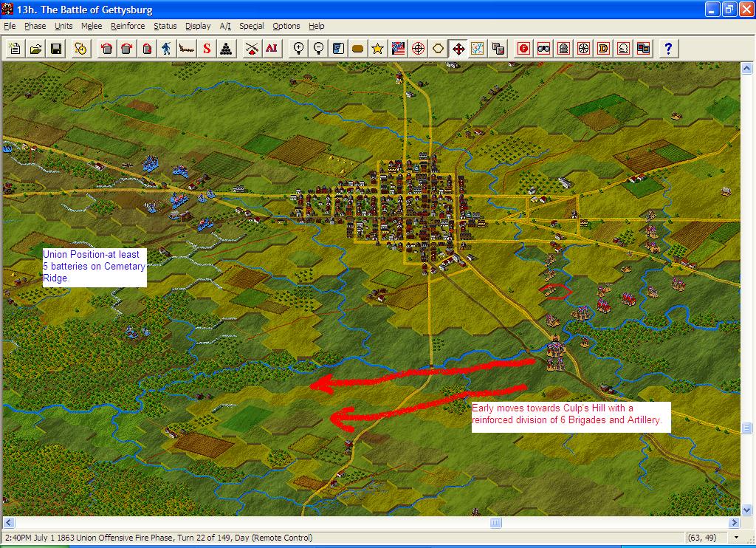This screenshot has height=548, width=756.
Task: Expand the status bar dropdown arrow
Action: 736,538
